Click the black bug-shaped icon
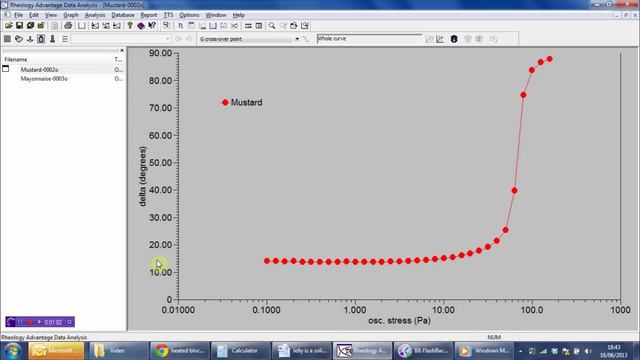 click(x=454, y=39)
